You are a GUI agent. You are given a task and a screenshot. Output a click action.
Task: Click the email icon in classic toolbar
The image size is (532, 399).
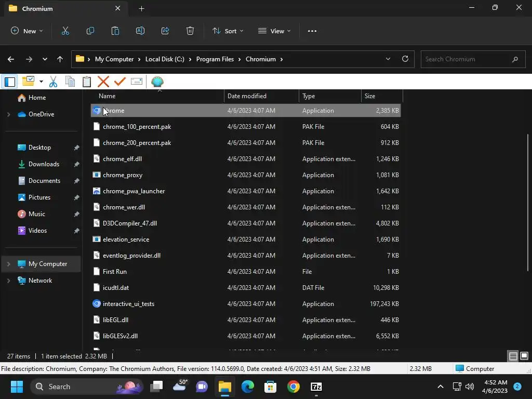point(137,82)
